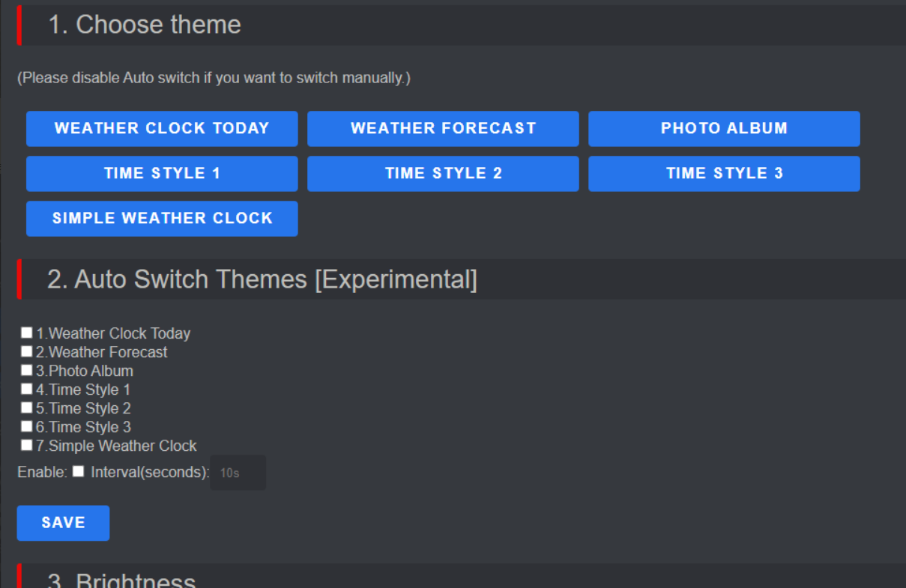Choose the Weather Forecast theme
Screen dimensions: 906x588
[443, 129]
